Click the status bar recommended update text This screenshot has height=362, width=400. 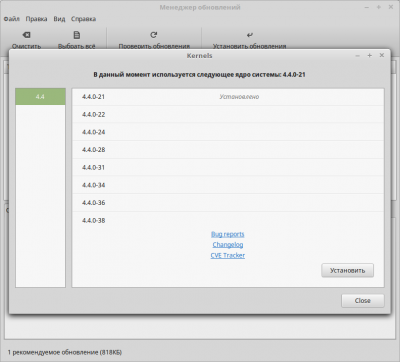coord(65,352)
